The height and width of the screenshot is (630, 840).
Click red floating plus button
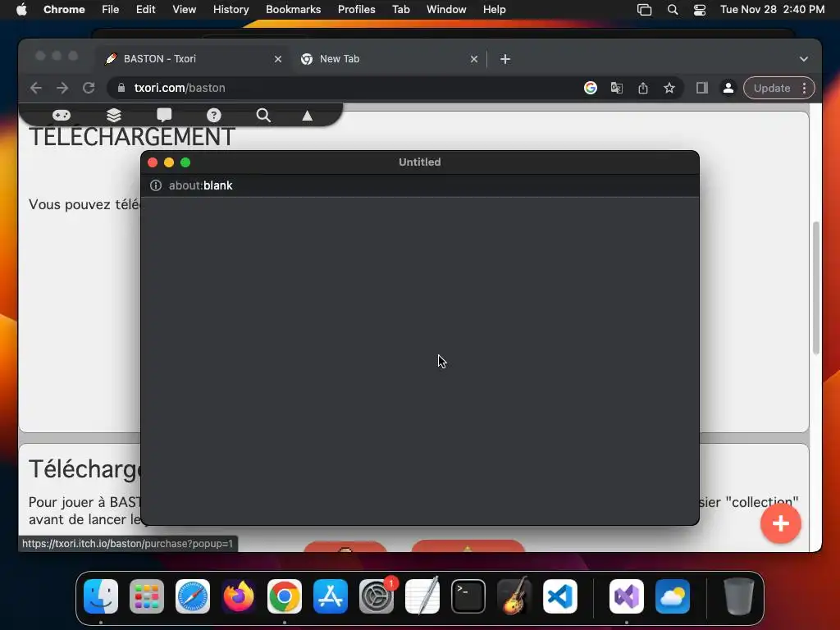click(781, 523)
